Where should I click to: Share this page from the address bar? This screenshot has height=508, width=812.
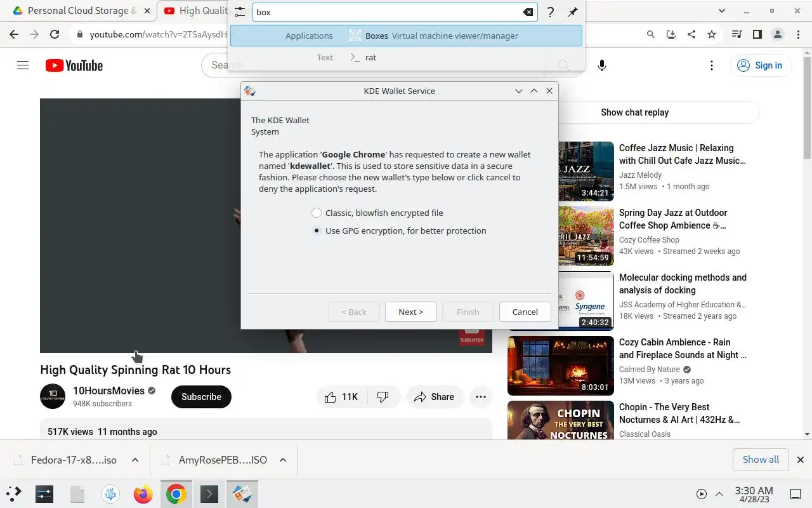[x=691, y=34]
